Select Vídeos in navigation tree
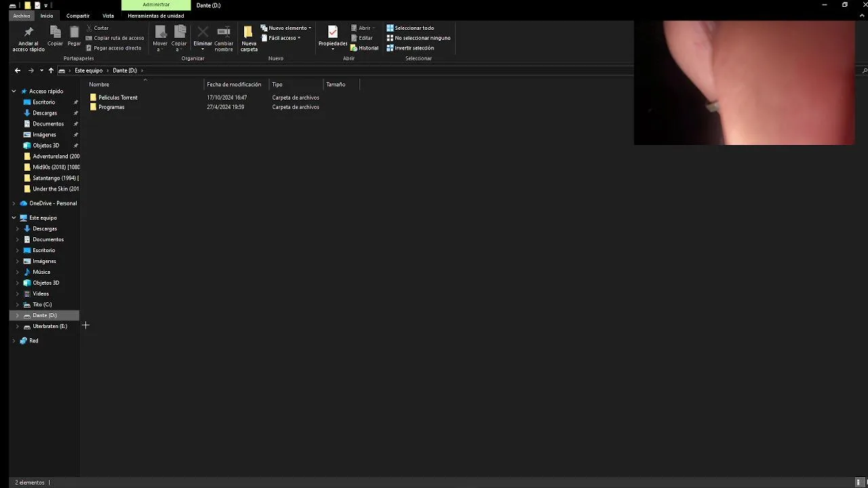Screen dimensions: 868x488 click(x=41, y=293)
